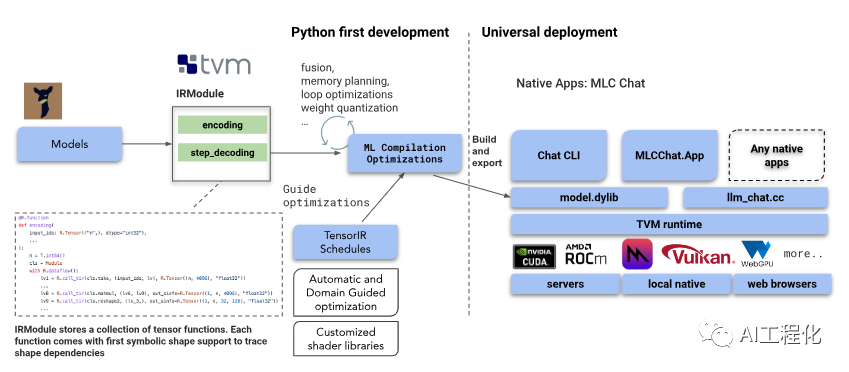The image size is (849, 372).
Task: Click the circular optimization loop arrows
Action: pyautogui.click(x=338, y=133)
